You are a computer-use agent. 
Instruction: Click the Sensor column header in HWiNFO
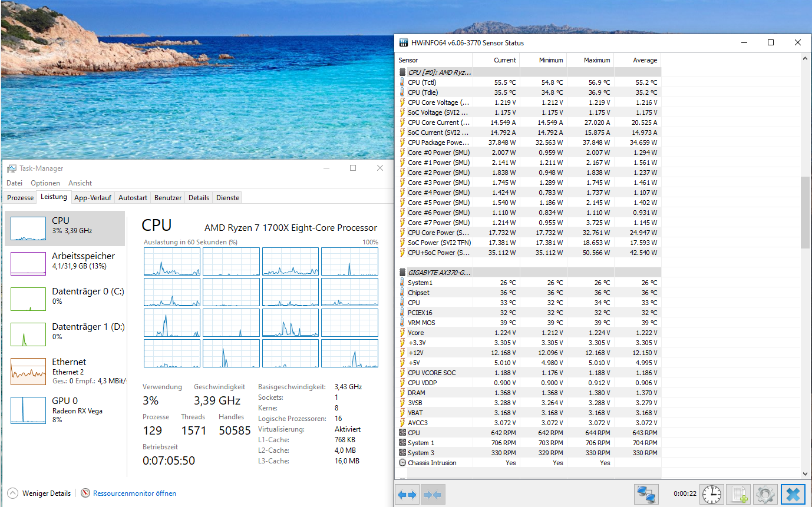pos(434,60)
